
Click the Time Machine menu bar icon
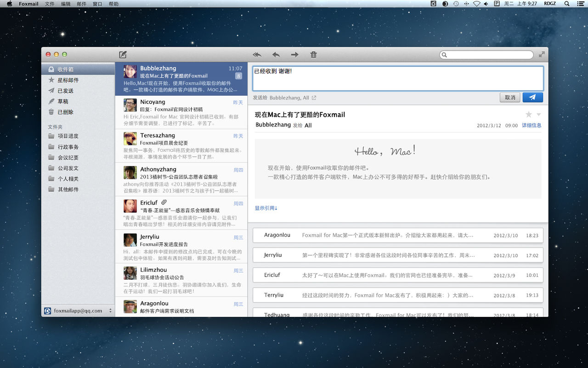(456, 4)
